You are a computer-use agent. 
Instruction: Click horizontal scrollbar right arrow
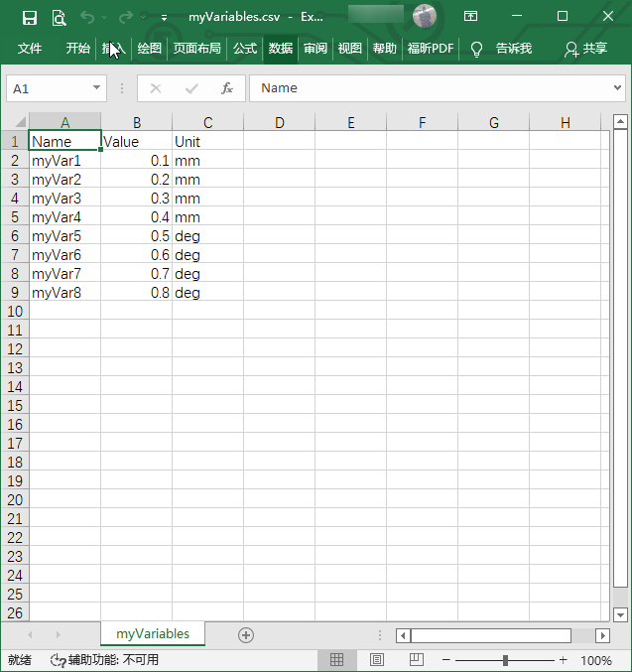[602, 635]
